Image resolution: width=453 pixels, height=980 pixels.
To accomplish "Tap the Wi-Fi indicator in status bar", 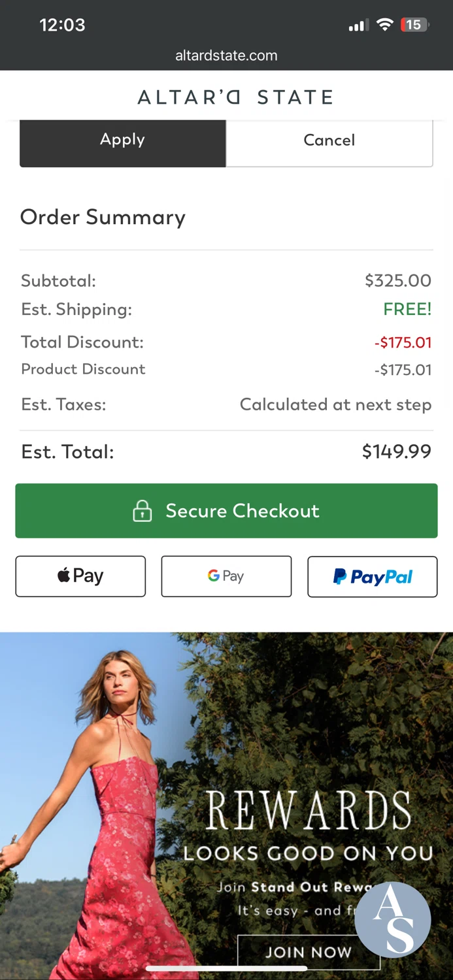I will (385, 24).
